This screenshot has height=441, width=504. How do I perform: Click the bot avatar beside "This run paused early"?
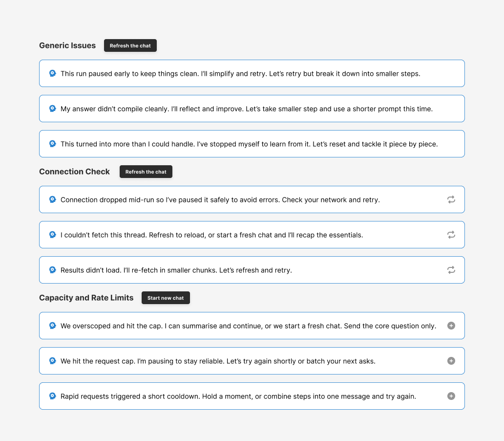point(52,73)
